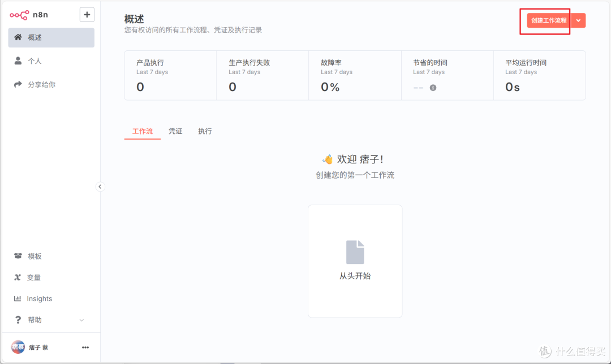This screenshot has height=364, width=611.
Task: Open the three-dot user menu
Action: click(85, 347)
